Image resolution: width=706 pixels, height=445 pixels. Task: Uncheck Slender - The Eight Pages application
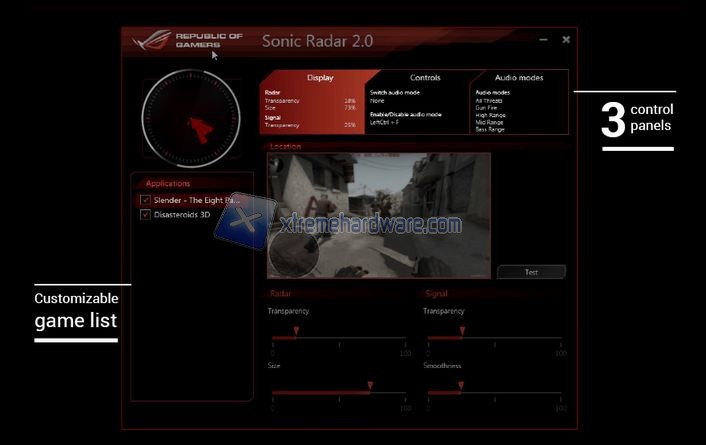point(146,200)
